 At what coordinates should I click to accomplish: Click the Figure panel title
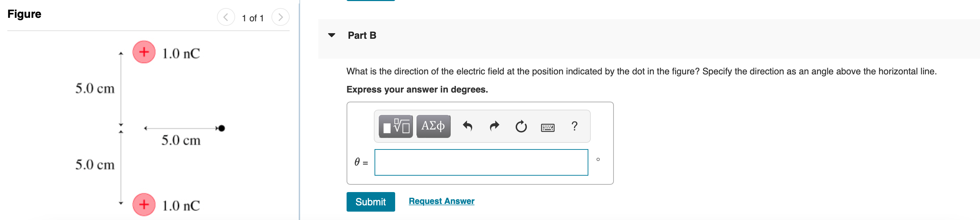point(24,14)
